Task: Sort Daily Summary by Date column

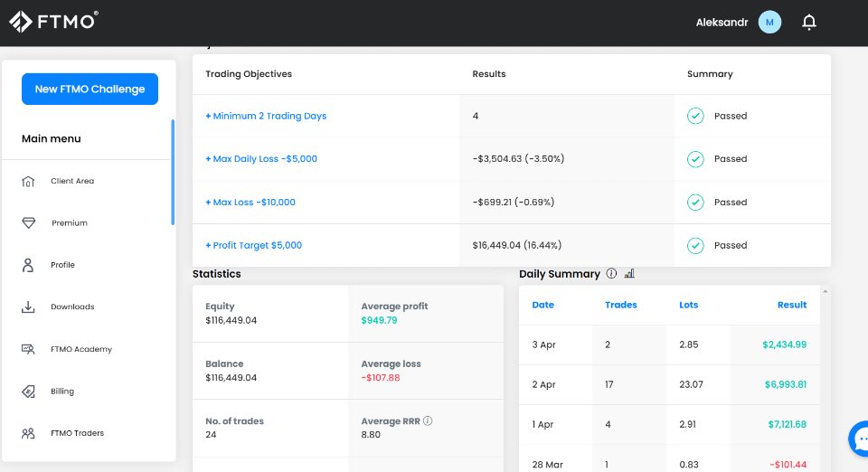Action: click(x=542, y=306)
